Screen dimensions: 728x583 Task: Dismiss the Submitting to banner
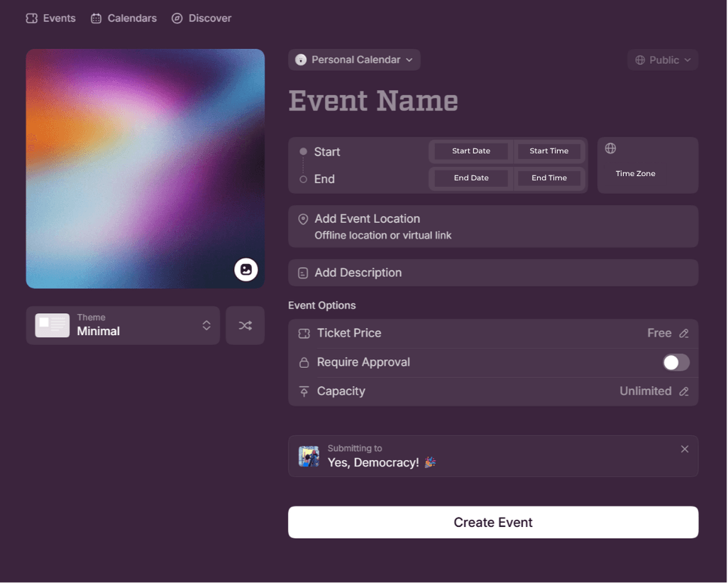(684, 449)
